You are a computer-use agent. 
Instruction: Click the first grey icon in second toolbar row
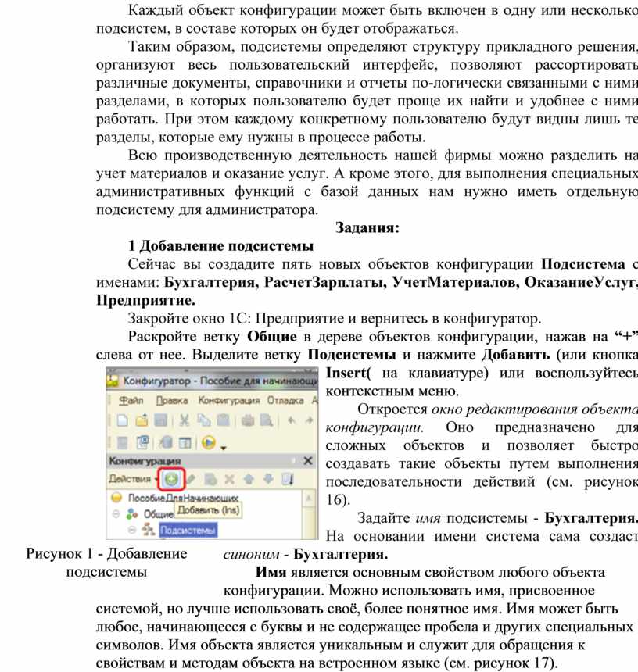[x=122, y=441]
